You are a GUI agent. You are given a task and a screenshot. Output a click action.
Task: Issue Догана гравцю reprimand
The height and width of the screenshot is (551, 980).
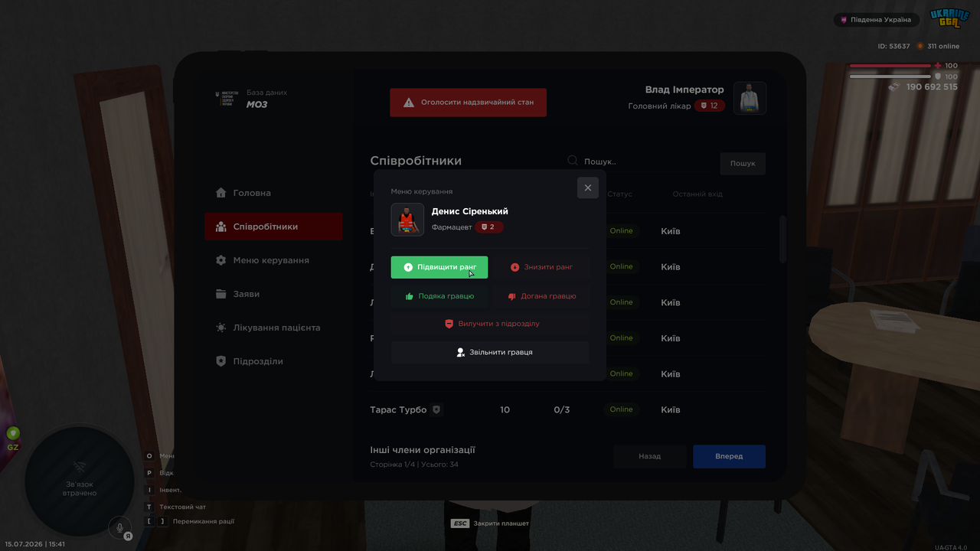[541, 296]
